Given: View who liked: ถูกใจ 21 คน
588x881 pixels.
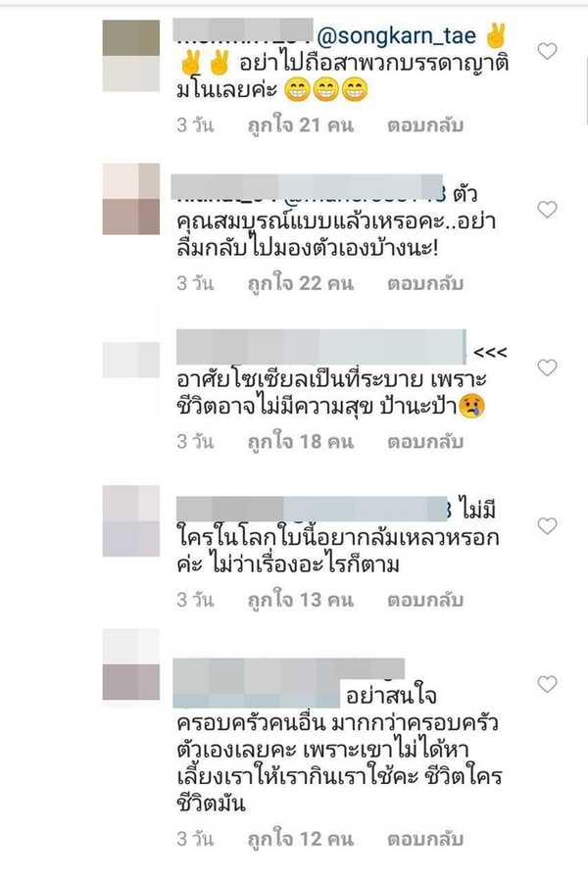Looking at the screenshot, I should (301, 124).
